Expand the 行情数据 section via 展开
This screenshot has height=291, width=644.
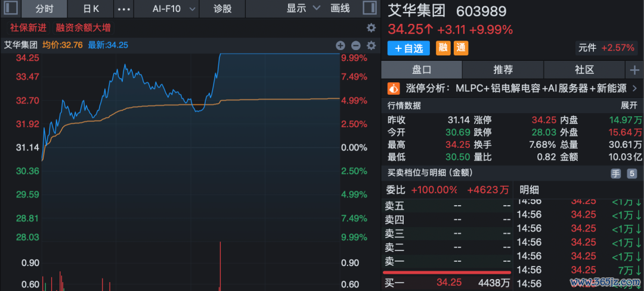click(x=629, y=106)
